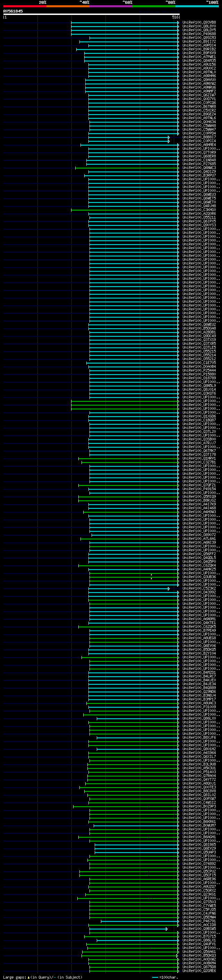The width and height of the screenshot is (222, 980).
Task: Click the UniRef100_A4I7K9 label
Action: [199, 504]
